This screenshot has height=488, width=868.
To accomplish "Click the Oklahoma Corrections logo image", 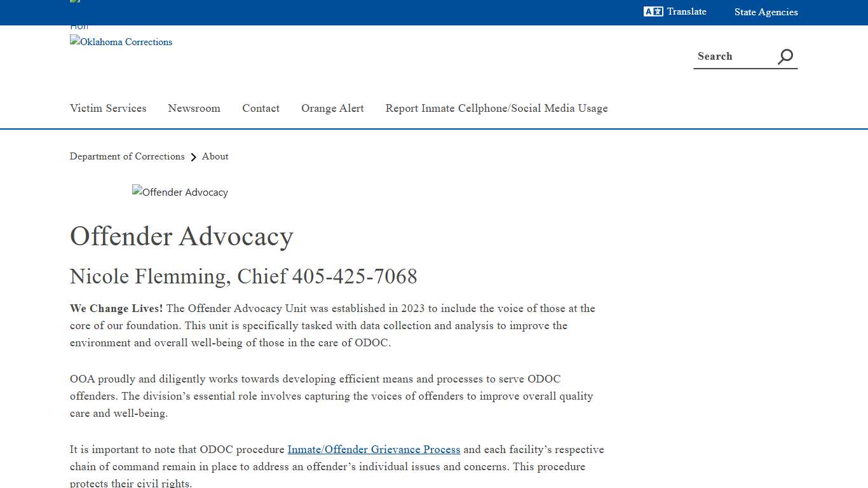I will tap(121, 42).
